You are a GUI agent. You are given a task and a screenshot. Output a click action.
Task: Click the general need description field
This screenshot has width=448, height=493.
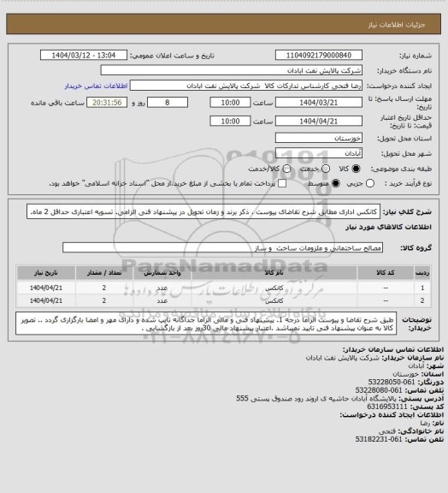[203, 212]
